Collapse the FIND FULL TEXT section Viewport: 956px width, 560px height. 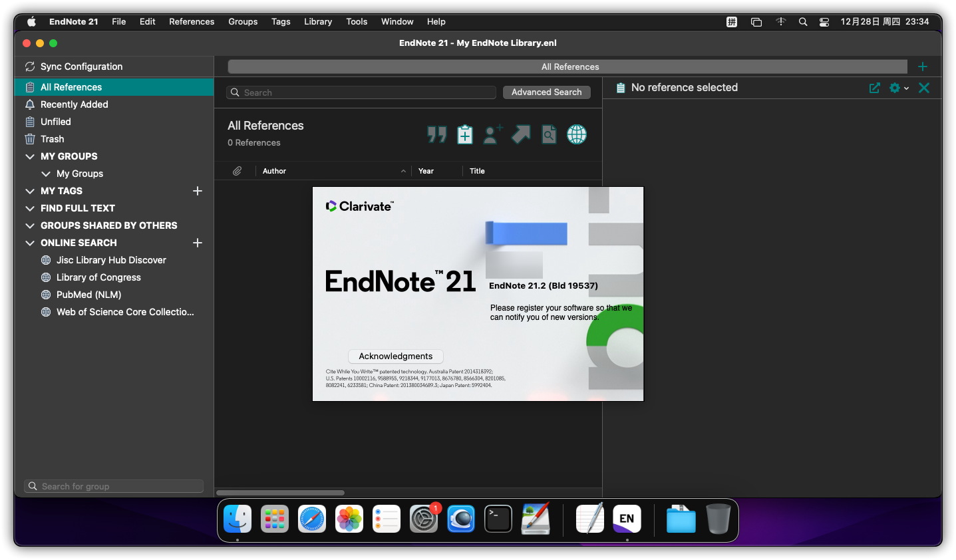click(30, 208)
